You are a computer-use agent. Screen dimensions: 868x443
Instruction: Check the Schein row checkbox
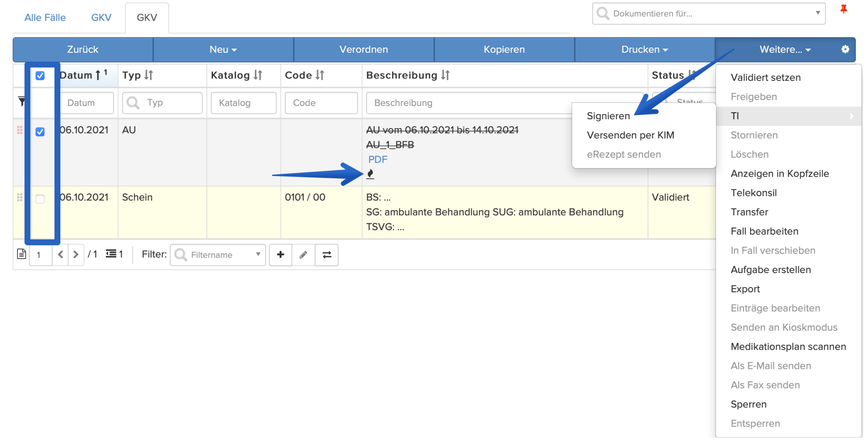coord(40,199)
